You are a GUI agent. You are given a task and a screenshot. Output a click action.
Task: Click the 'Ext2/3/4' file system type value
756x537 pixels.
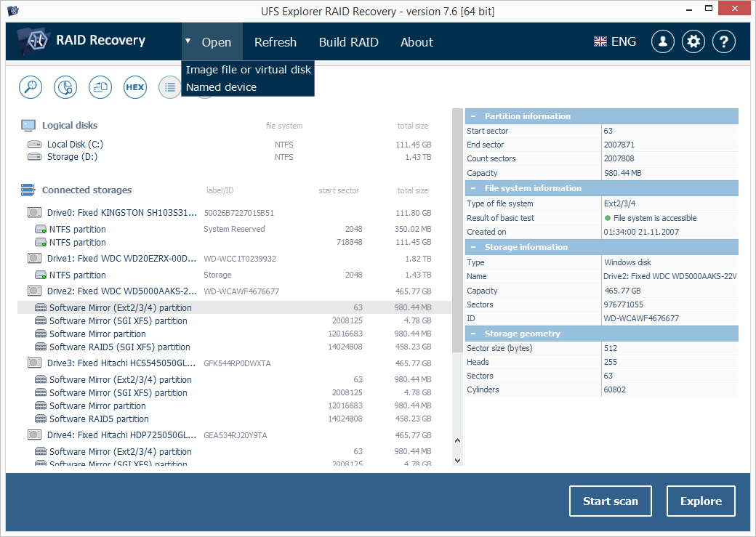(619, 203)
